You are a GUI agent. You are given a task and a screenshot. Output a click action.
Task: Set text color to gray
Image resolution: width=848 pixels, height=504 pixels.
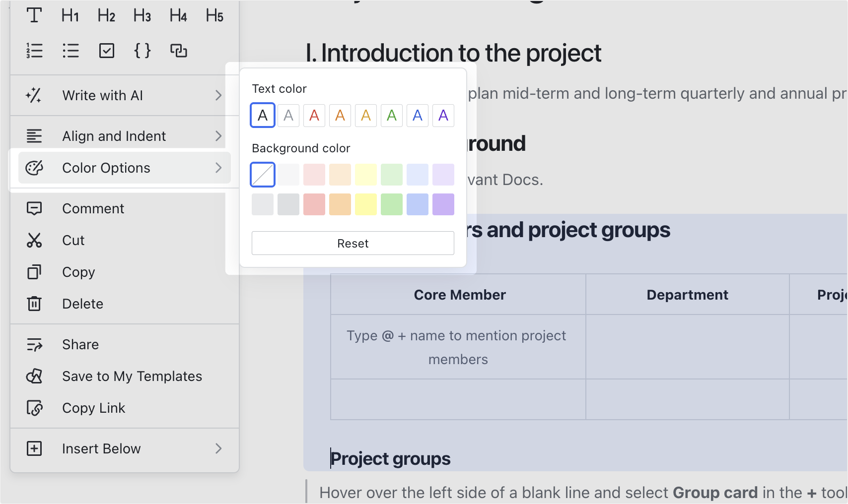click(288, 115)
